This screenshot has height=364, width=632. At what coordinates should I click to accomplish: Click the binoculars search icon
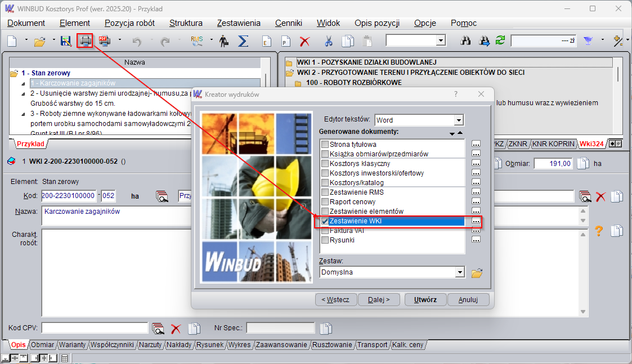coord(465,41)
